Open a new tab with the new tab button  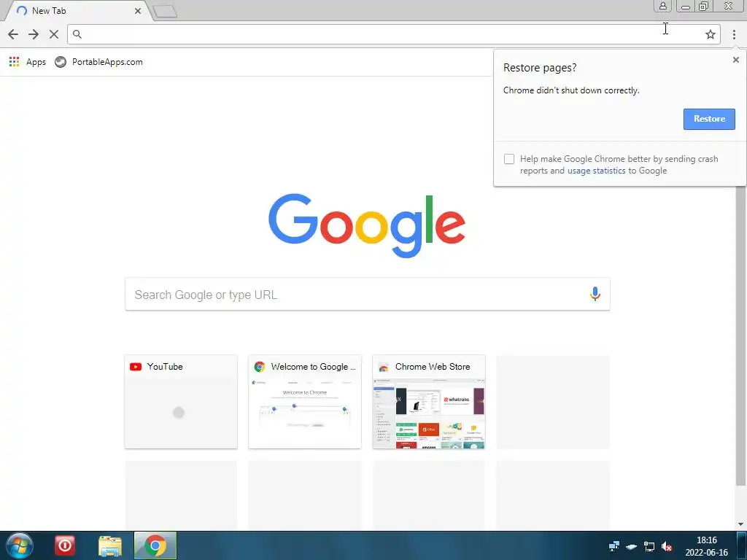click(x=166, y=12)
